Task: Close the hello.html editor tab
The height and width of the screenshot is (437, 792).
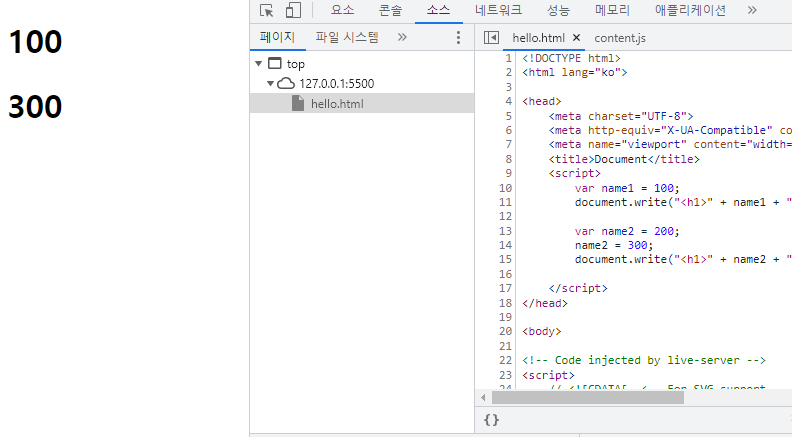Action: point(576,38)
